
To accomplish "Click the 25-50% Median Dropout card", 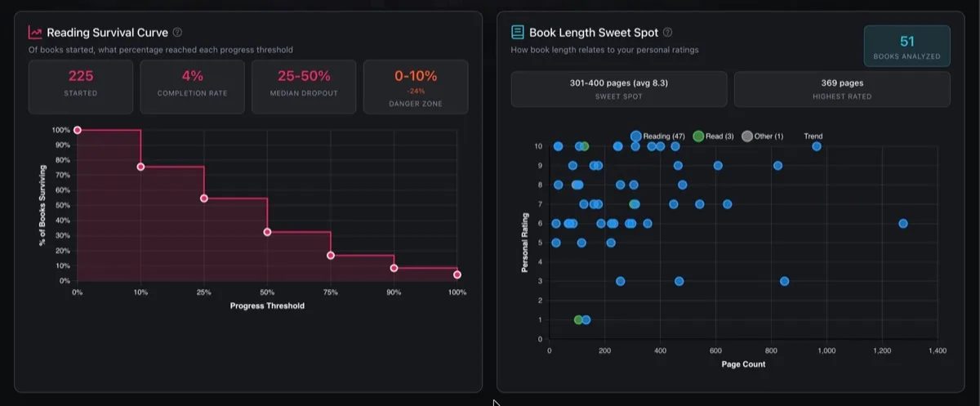I will point(304,87).
